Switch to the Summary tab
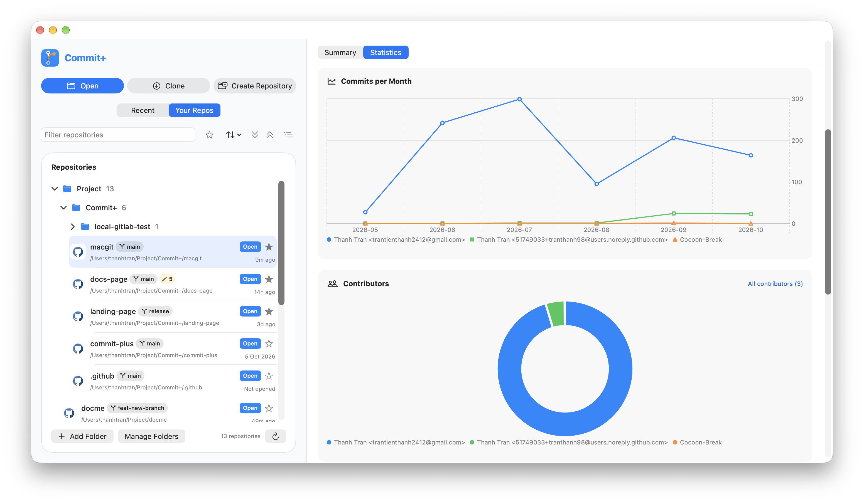The width and height of the screenshot is (864, 504). [x=340, y=52]
